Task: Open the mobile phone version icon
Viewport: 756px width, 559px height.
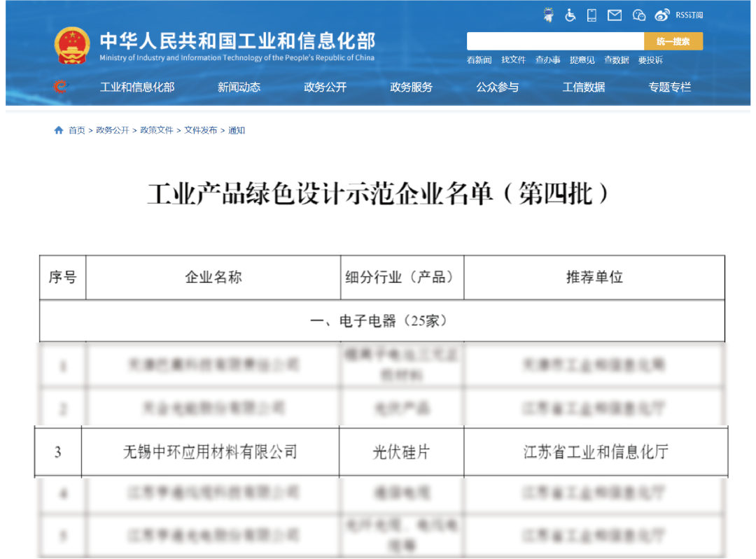Action: coord(591,15)
